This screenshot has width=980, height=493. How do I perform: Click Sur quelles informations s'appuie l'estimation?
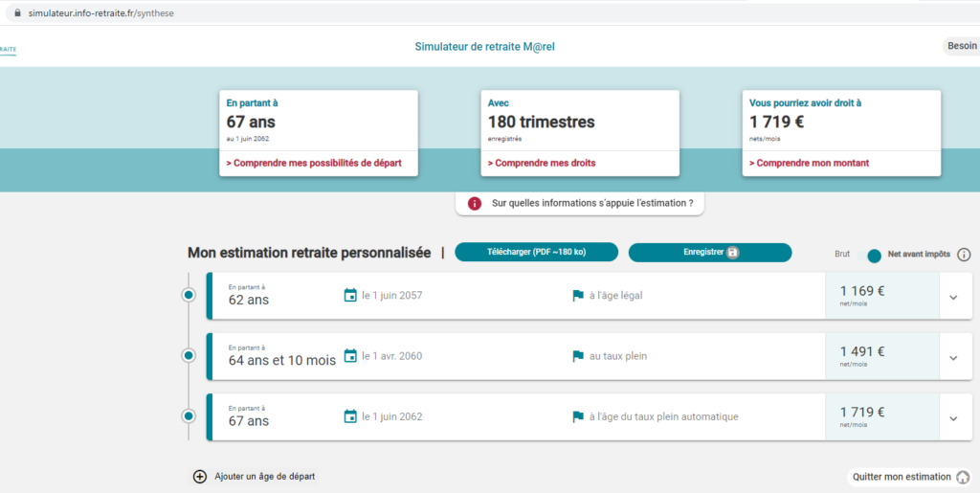tap(579, 204)
